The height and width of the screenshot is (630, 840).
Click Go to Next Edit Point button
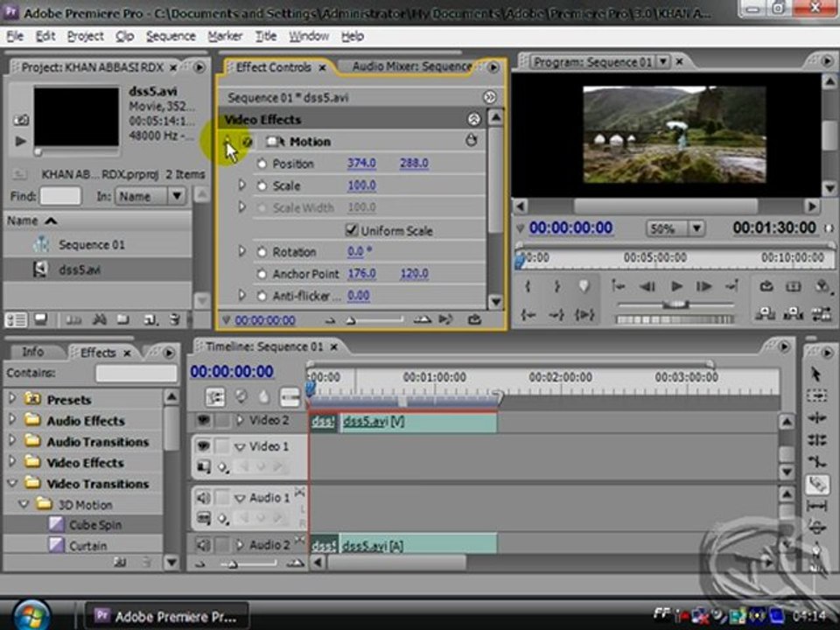pos(731,287)
